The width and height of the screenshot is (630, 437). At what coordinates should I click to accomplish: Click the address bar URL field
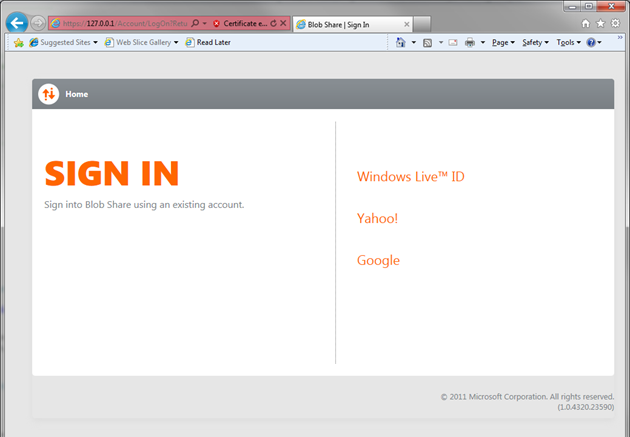coord(125,23)
